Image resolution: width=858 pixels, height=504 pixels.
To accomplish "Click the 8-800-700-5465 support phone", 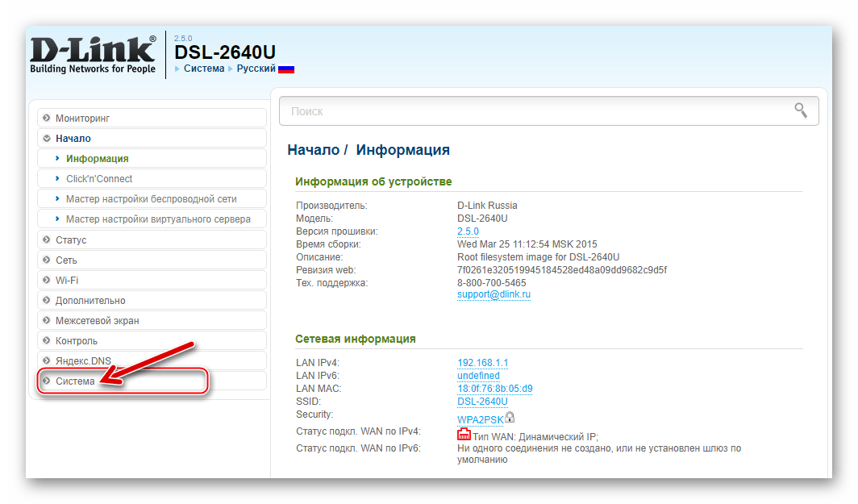I will point(491,283).
